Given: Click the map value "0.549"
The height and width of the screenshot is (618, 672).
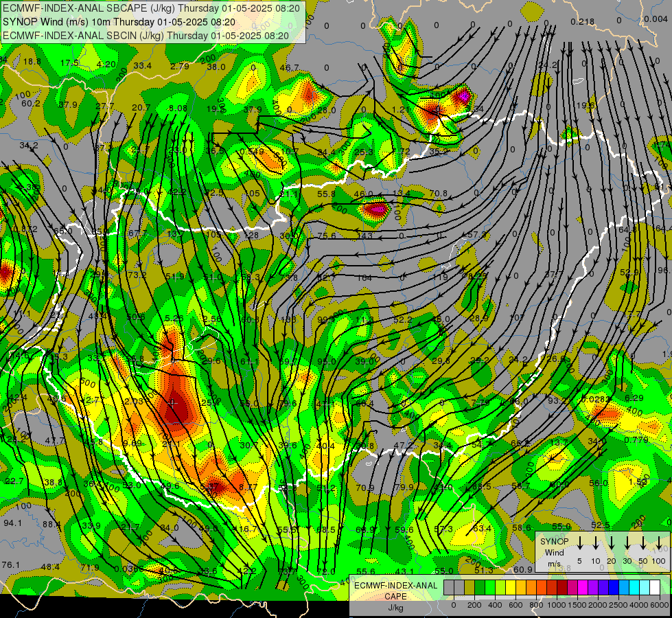Looking at the screenshot, I should pos(252,151).
